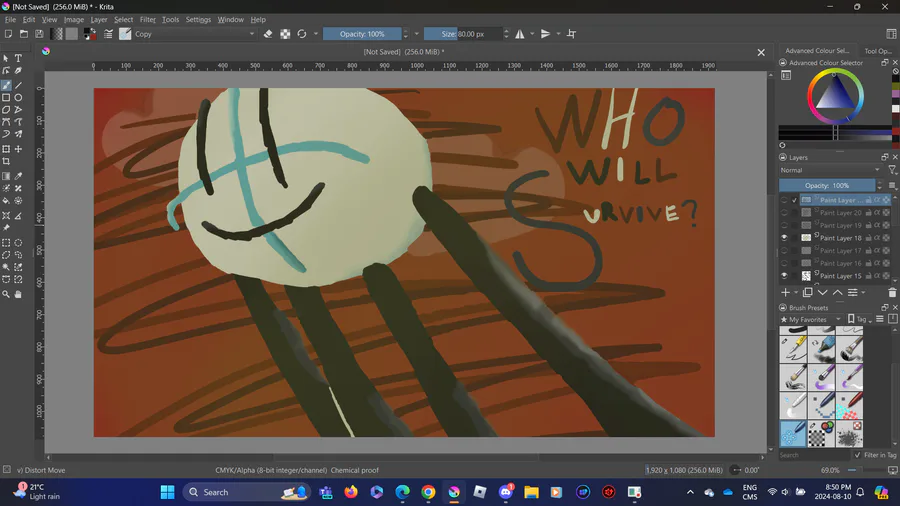900x506 pixels.
Task: Reload the original brush preset
Action: (x=302, y=34)
